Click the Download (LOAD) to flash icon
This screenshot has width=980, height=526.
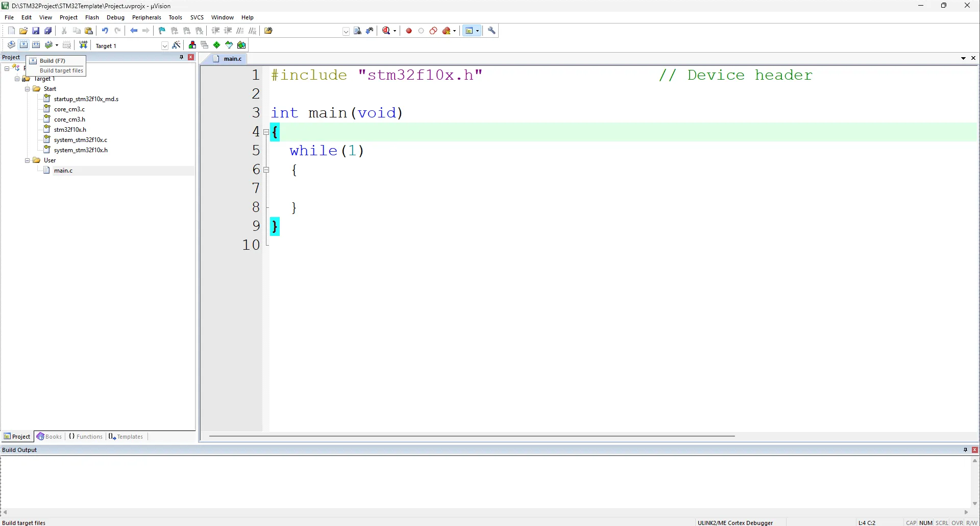tap(83, 45)
